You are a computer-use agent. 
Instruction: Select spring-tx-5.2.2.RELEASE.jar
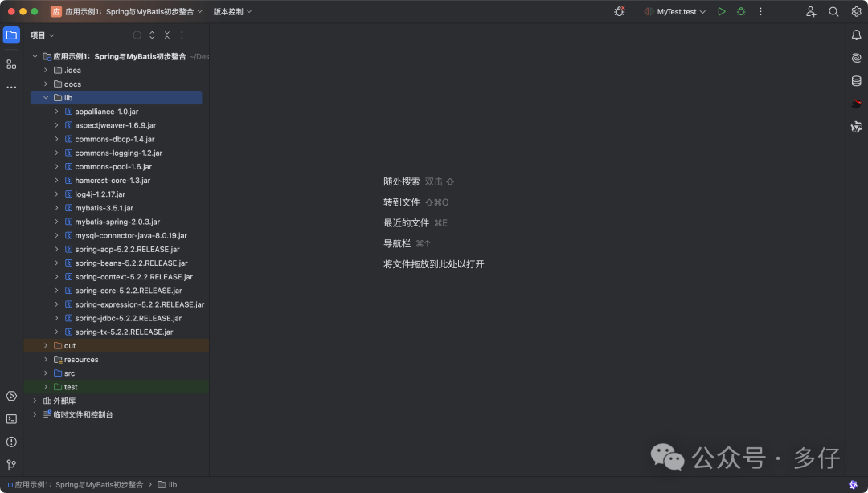tap(124, 332)
